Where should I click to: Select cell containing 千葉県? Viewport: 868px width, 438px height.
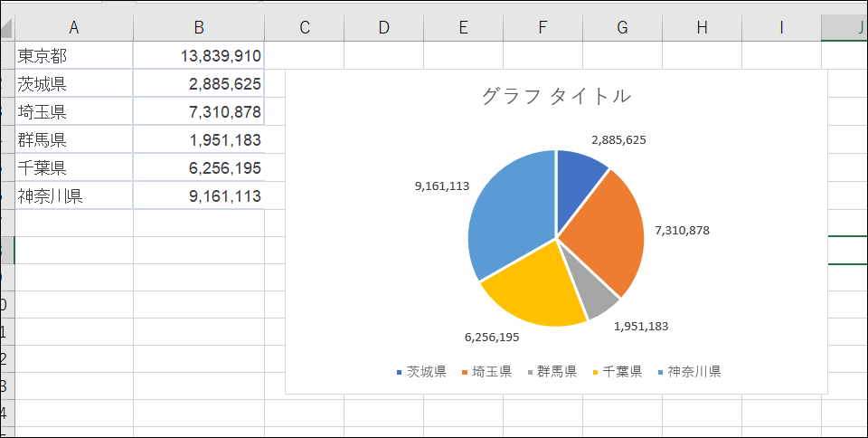click(x=73, y=167)
